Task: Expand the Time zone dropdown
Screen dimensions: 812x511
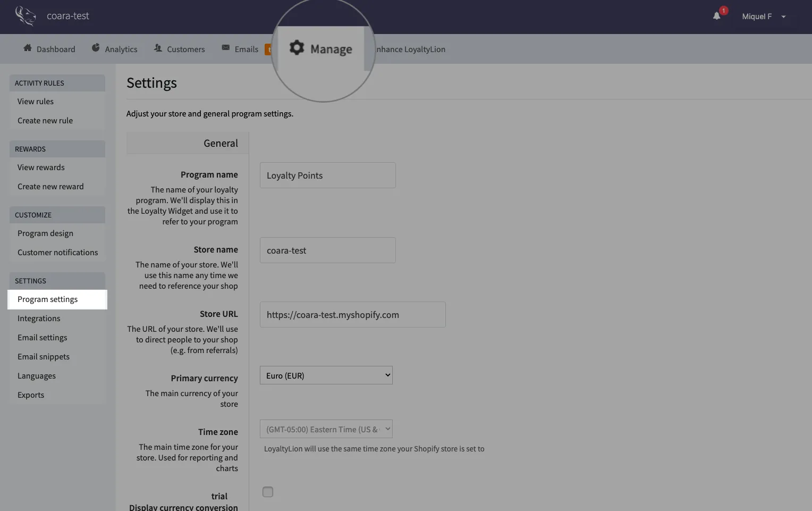Action: coord(326,429)
